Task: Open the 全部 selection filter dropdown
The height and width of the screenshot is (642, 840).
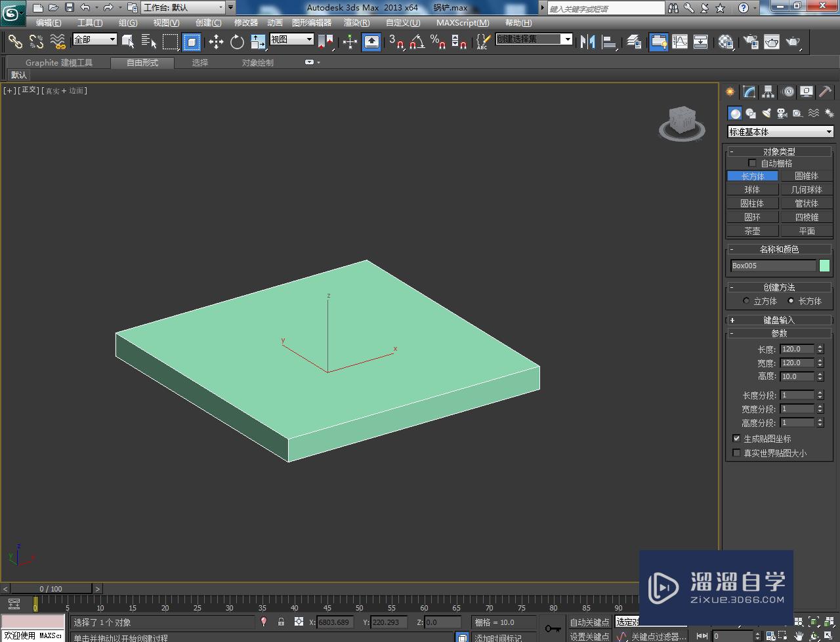Action: (x=94, y=39)
